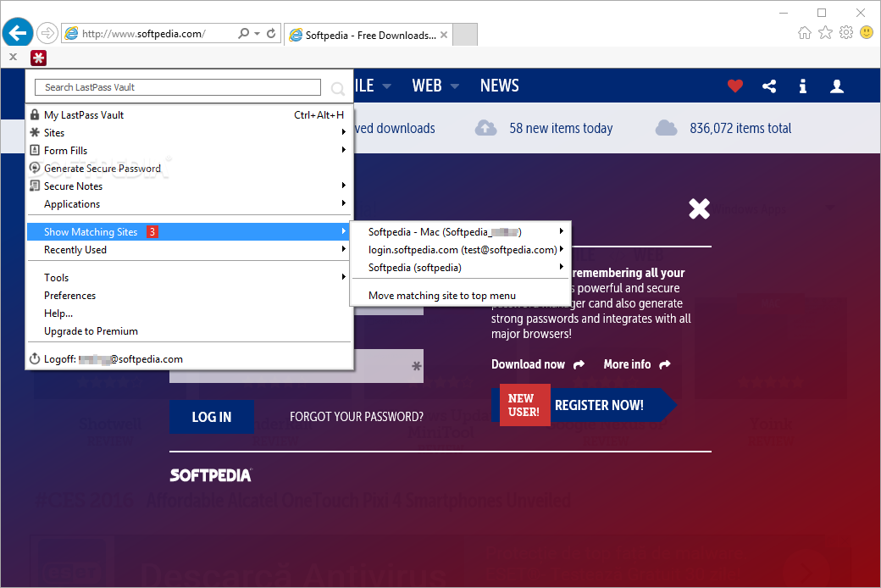This screenshot has width=881, height=588.
Task: Expand the Form Fills submenu
Action: pyautogui.click(x=190, y=151)
